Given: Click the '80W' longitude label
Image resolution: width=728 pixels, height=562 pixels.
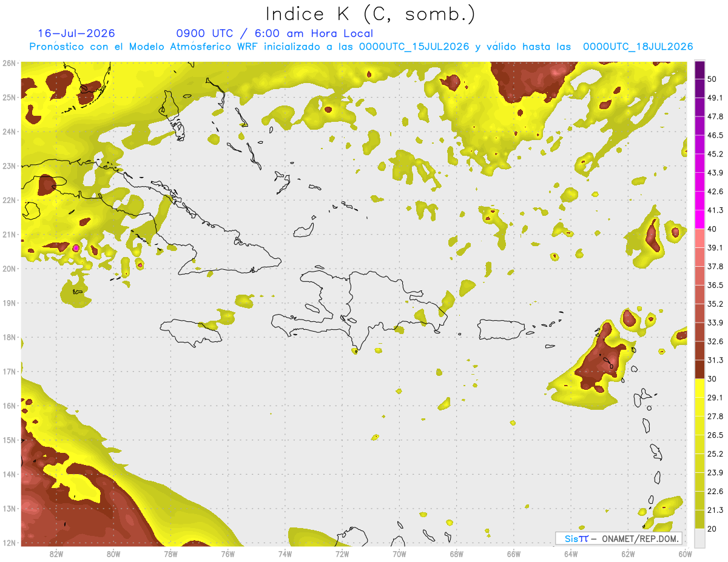Looking at the screenshot, I should pos(113,554).
